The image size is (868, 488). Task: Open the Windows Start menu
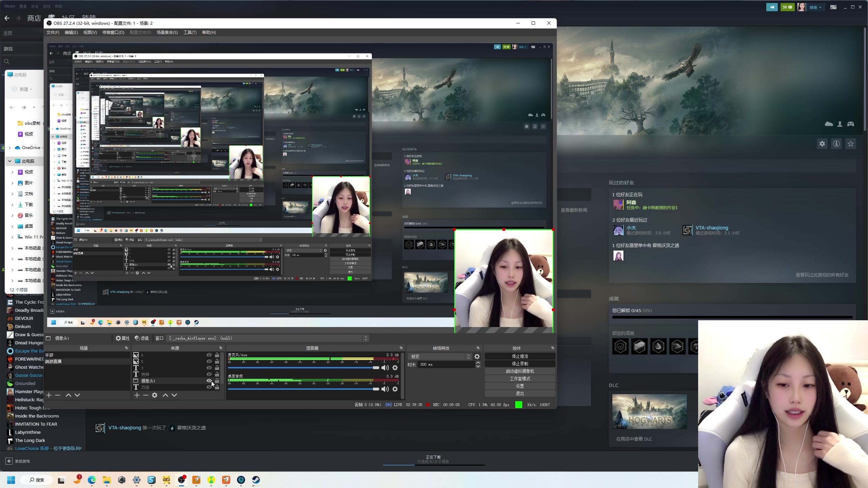click(11, 480)
